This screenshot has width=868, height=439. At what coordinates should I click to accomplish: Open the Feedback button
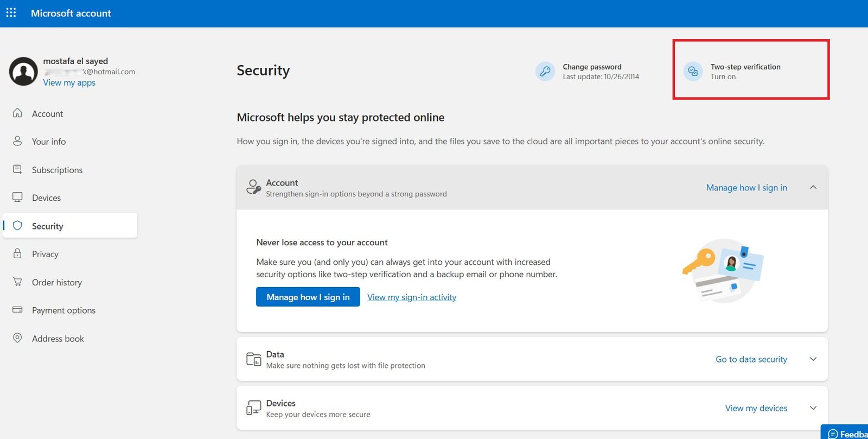[x=845, y=432]
